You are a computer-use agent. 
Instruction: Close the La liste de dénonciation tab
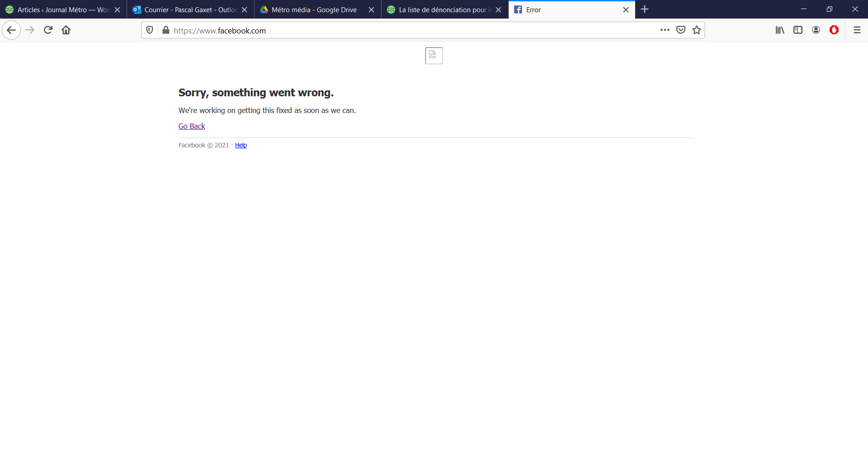[x=498, y=9]
